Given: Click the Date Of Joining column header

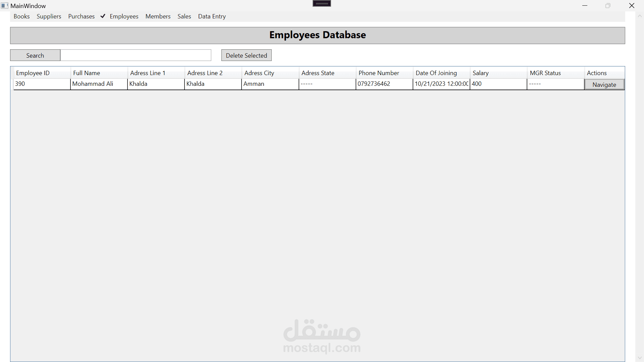Looking at the screenshot, I should tap(441, 73).
